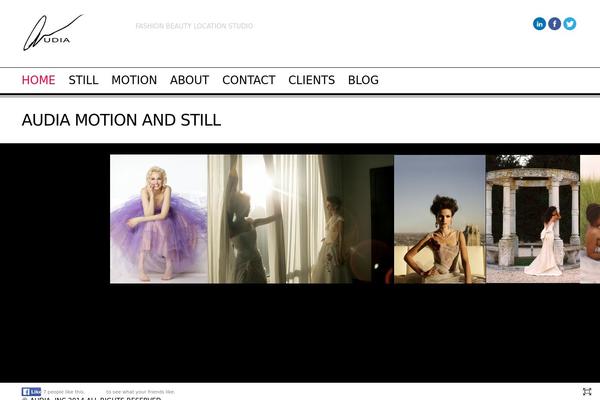Open the Facebook social icon
This screenshot has height=400, width=600.
(x=554, y=24)
